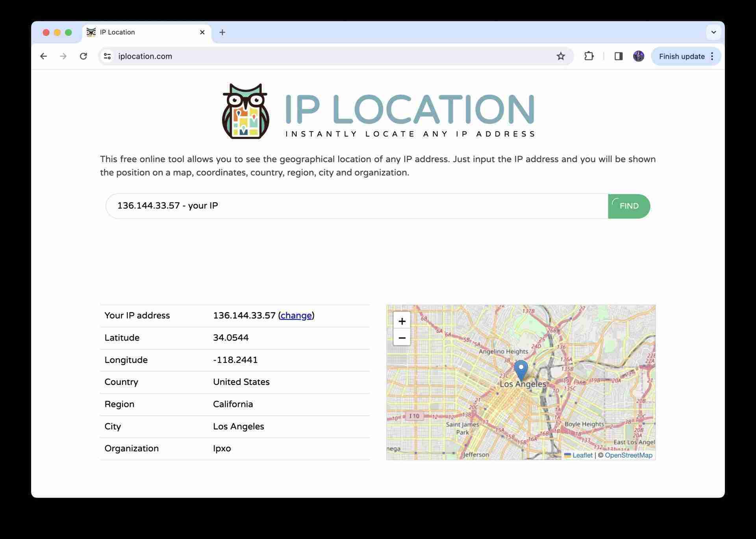Reload the iplocation.com page
The width and height of the screenshot is (756, 539).
[x=83, y=56]
